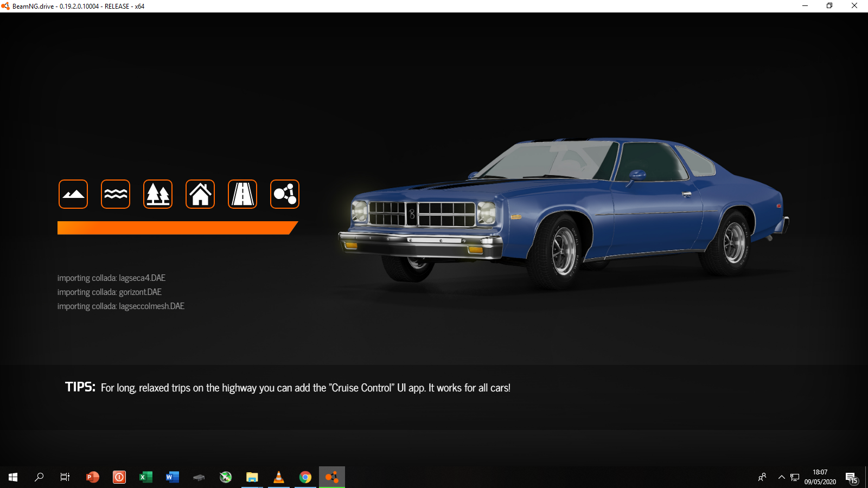
Task: Open PowerPoint from the taskbar
Action: (93, 477)
